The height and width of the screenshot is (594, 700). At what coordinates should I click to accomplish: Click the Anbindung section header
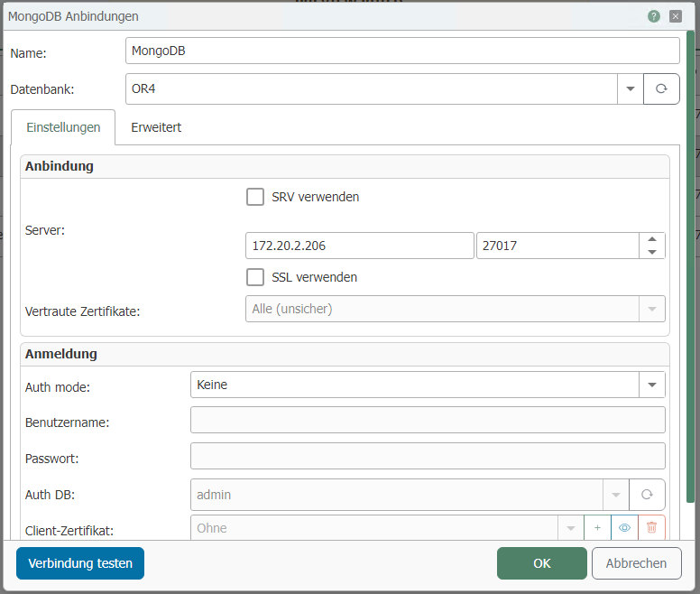pos(345,166)
